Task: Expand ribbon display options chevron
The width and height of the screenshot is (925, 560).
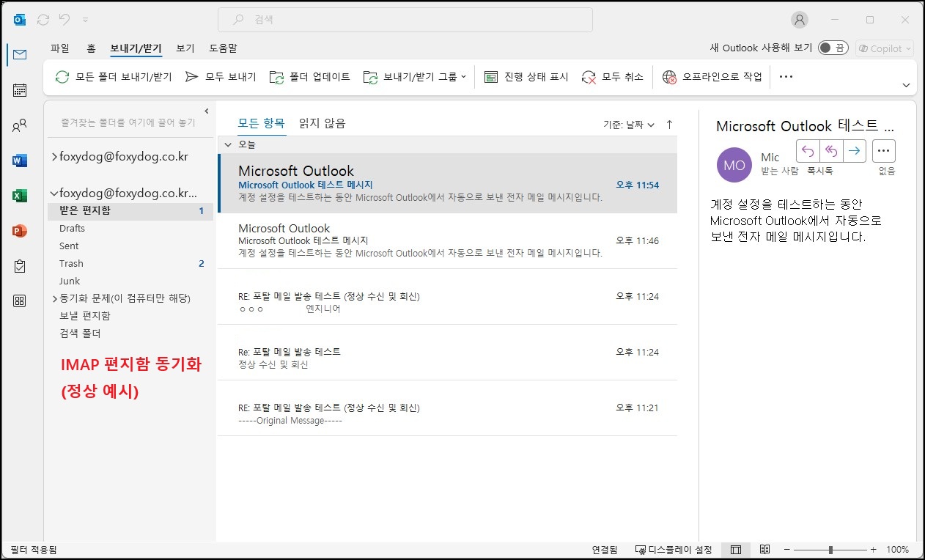Action: tap(906, 86)
